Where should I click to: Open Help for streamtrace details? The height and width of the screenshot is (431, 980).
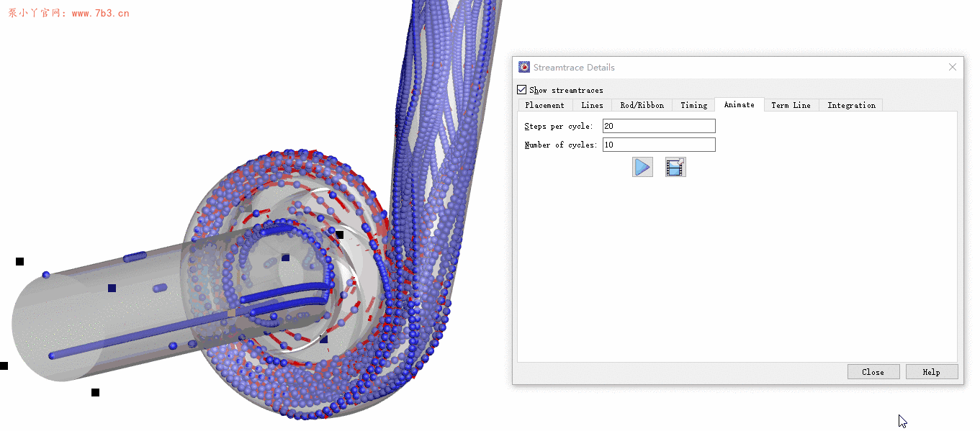[x=931, y=372]
